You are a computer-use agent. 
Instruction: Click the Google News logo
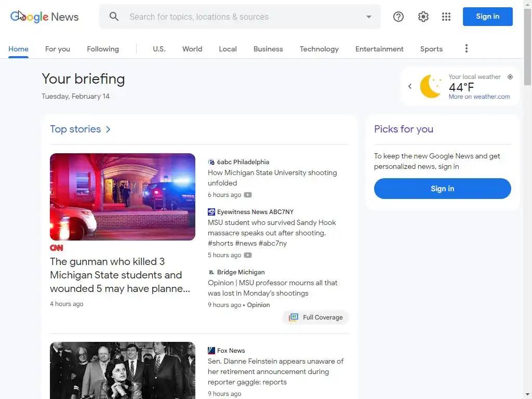[x=45, y=17]
